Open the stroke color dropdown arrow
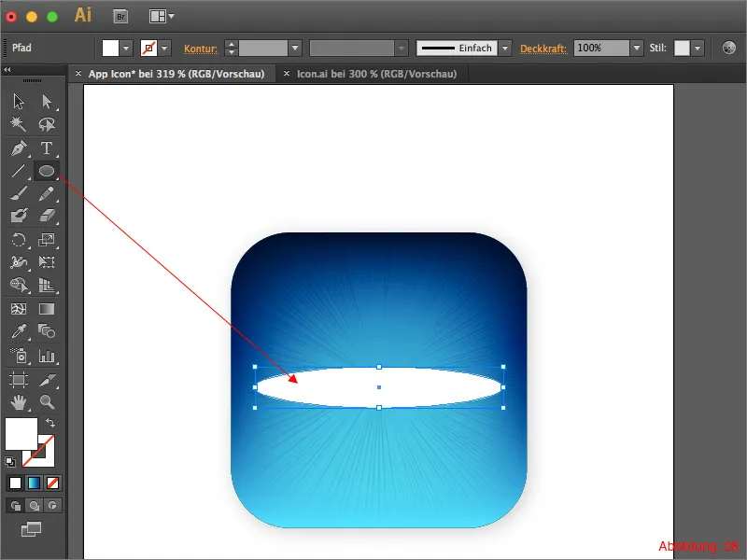Viewport: 747px width, 560px height. [x=164, y=49]
